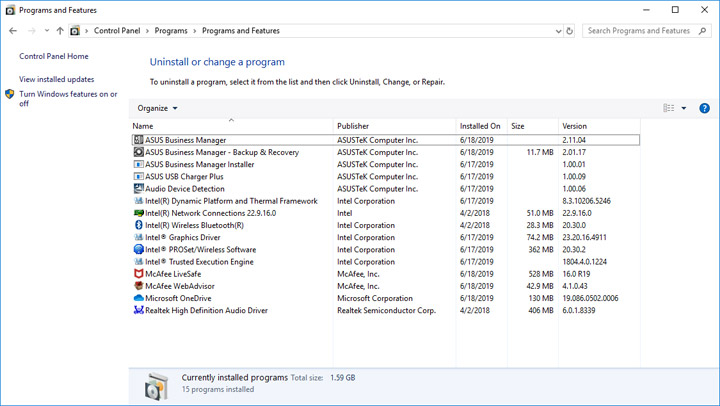Click the Intel PROSet/Wireless Software icon
Viewport: 720px width, 406px height.
pos(138,249)
